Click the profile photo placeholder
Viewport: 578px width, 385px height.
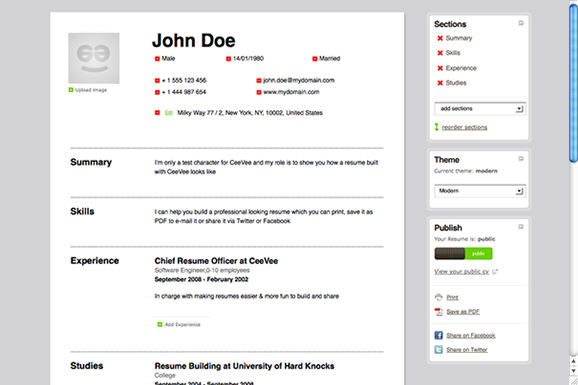click(94, 58)
